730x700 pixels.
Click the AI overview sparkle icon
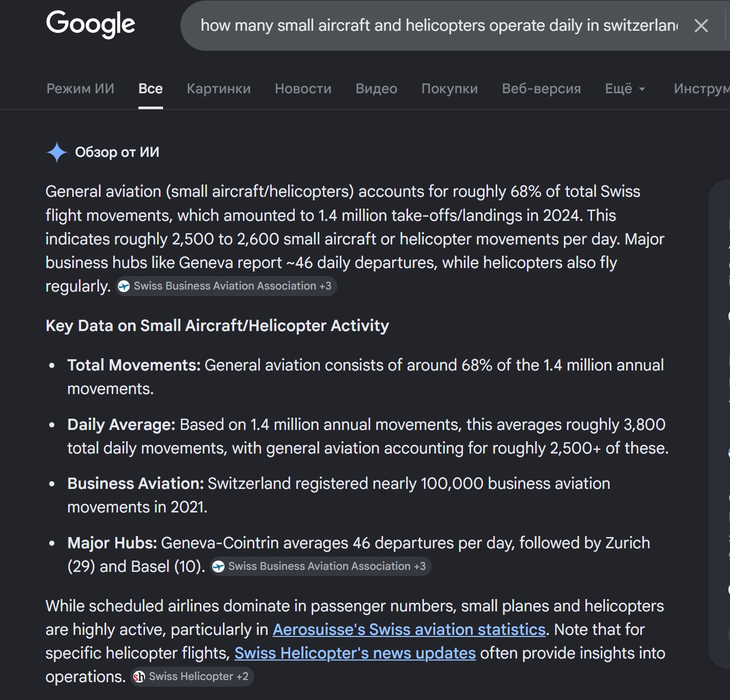pyautogui.click(x=56, y=152)
